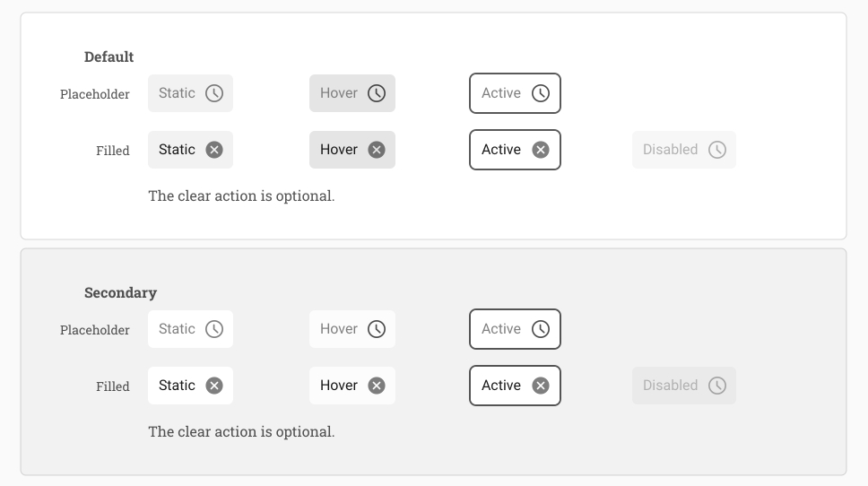
Task: Clear the Default filled Active field
Action: (541, 150)
